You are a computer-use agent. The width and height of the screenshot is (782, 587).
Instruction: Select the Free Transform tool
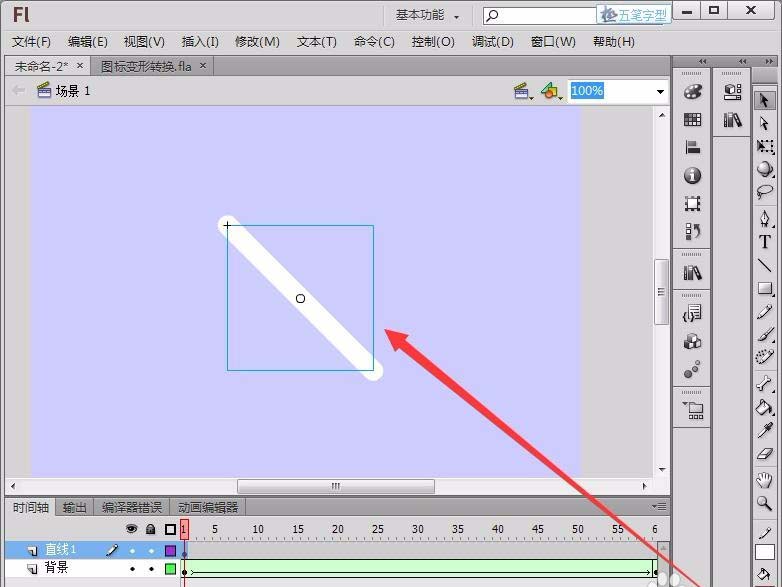point(764,146)
